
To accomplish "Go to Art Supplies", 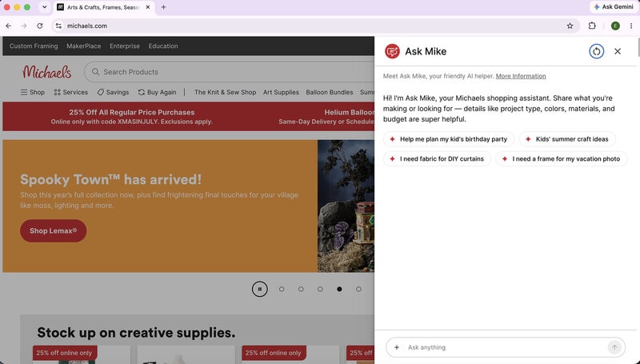I will click(x=281, y=92).
